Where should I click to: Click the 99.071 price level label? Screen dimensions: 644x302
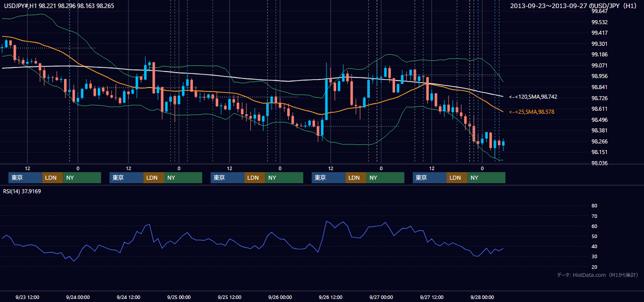(x=599, y=65)
